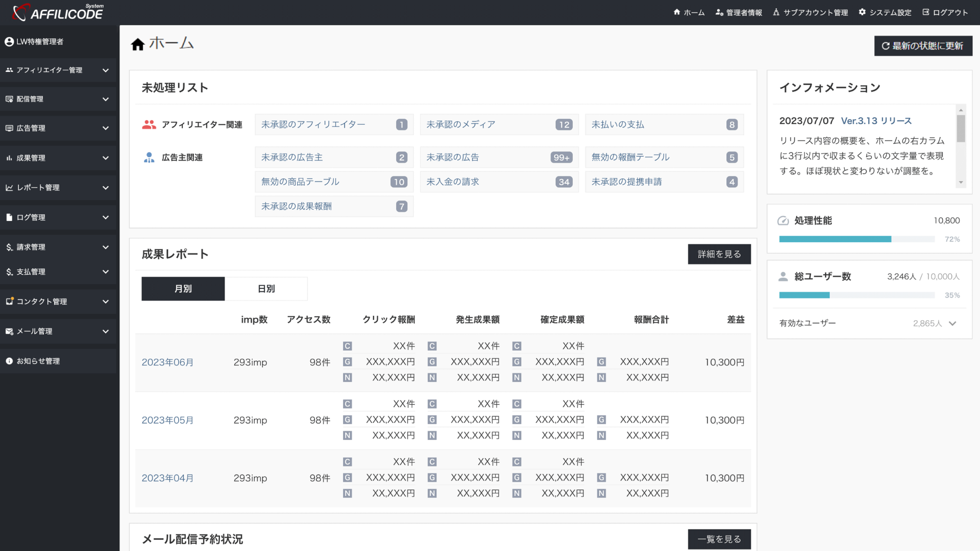Click the インフォメーション panel scrollbar thumb
The image size is (980, 551).
point(961,128)
